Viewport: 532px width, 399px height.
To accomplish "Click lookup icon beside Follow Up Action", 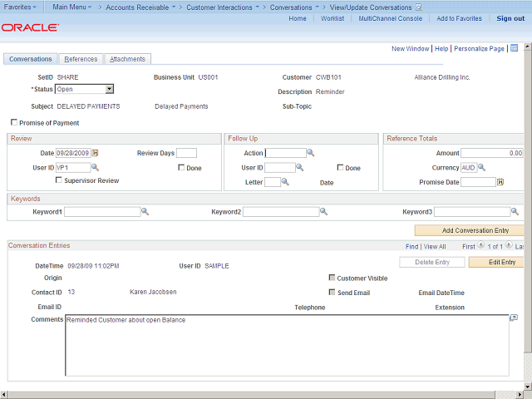I will click(x=311, y=153).
